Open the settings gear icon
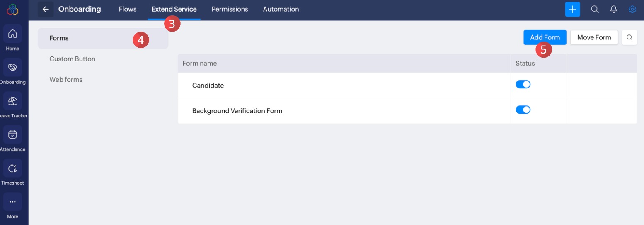Screen dimensions: 644x225 point(632,9)
